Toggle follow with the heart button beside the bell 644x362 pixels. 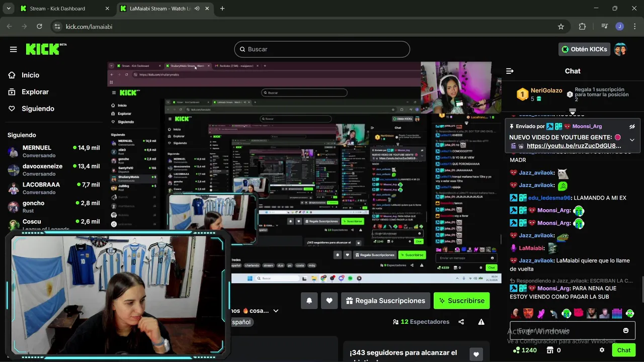click(329, 301)
